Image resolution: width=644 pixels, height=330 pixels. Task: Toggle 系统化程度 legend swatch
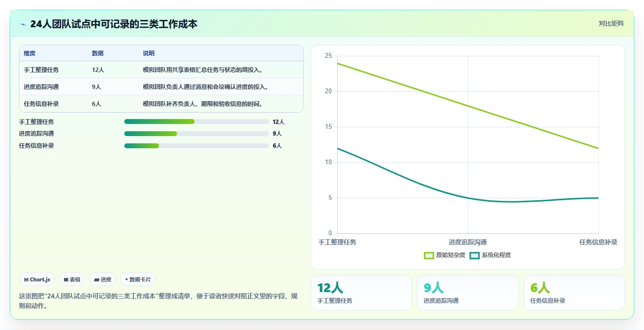point(475,255)
